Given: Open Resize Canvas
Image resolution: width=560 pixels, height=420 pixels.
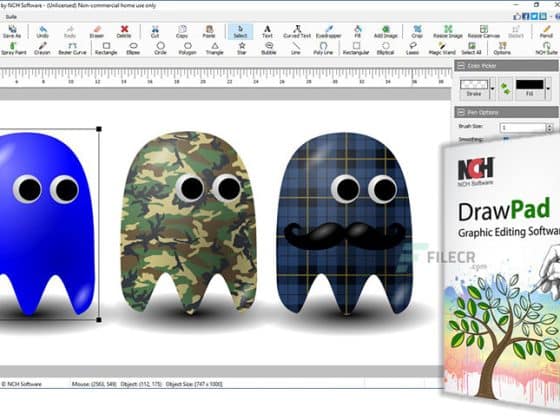Looking at the screenshot, I should (484, 31).
